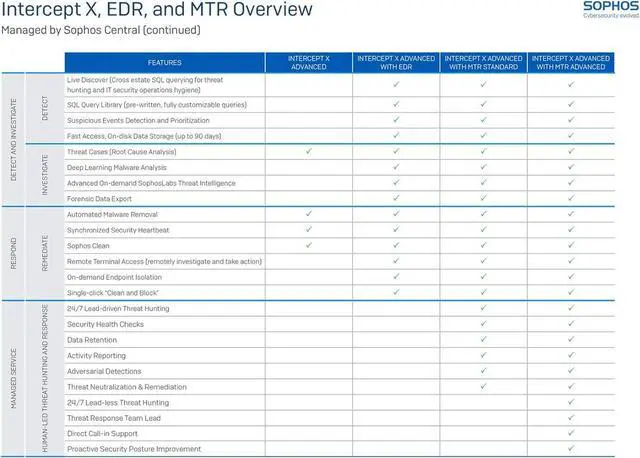Image resolution: width=640 pixels, height=458 pixels.
Task: Click Data Retention checkmark under MTR Advanced
Action: (571, 340)
